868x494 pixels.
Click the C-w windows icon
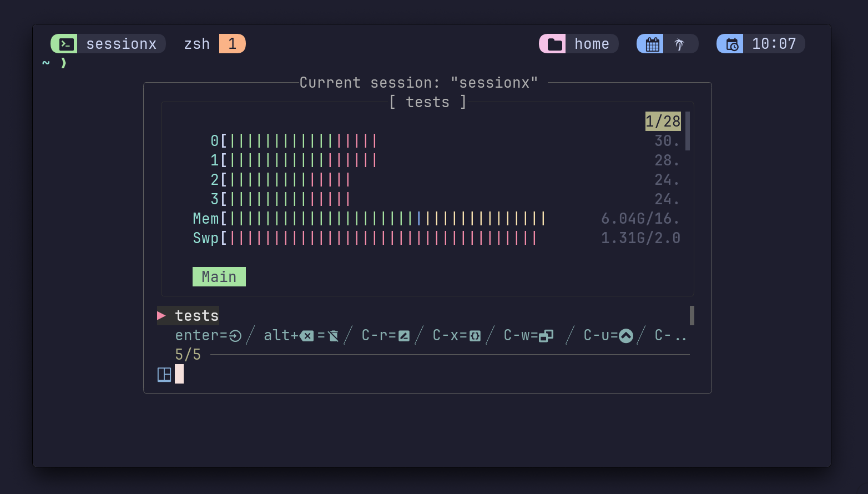point(546,336)
